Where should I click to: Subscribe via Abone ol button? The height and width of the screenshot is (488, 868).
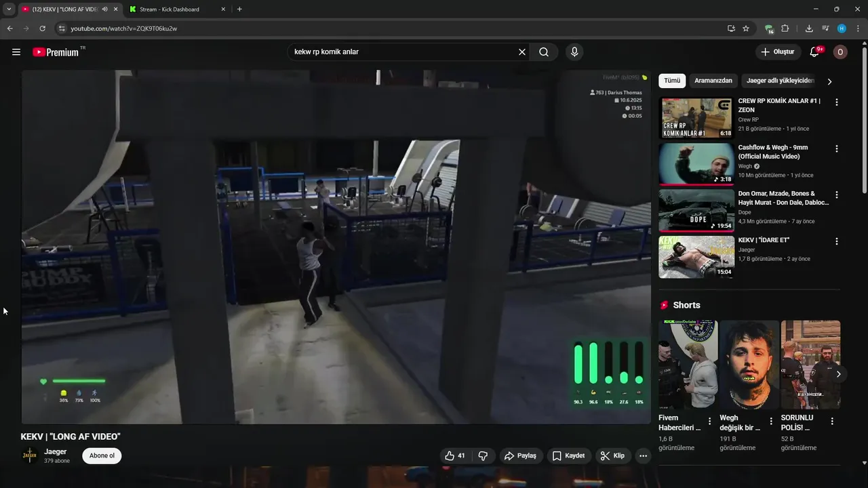pyautogui.click(x=102, y=455)
